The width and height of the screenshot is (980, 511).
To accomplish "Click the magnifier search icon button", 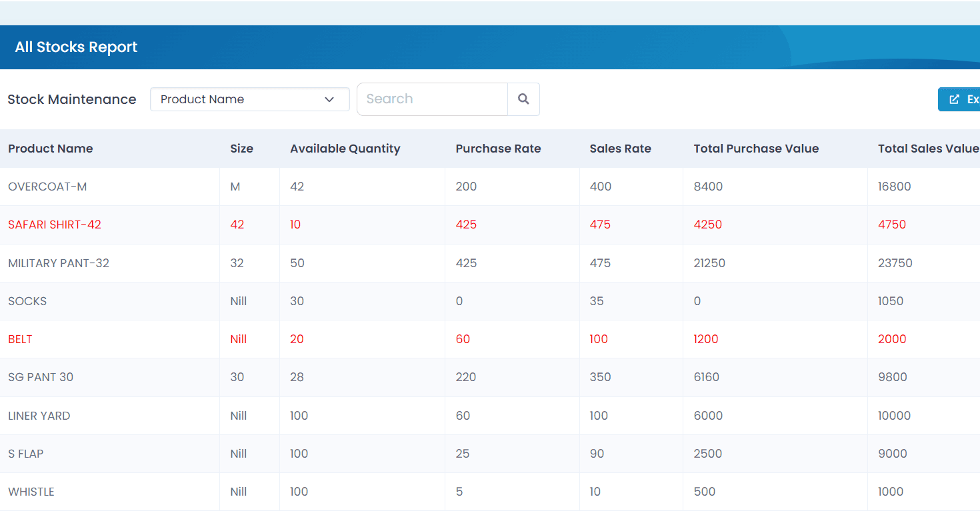I will 523,99.
